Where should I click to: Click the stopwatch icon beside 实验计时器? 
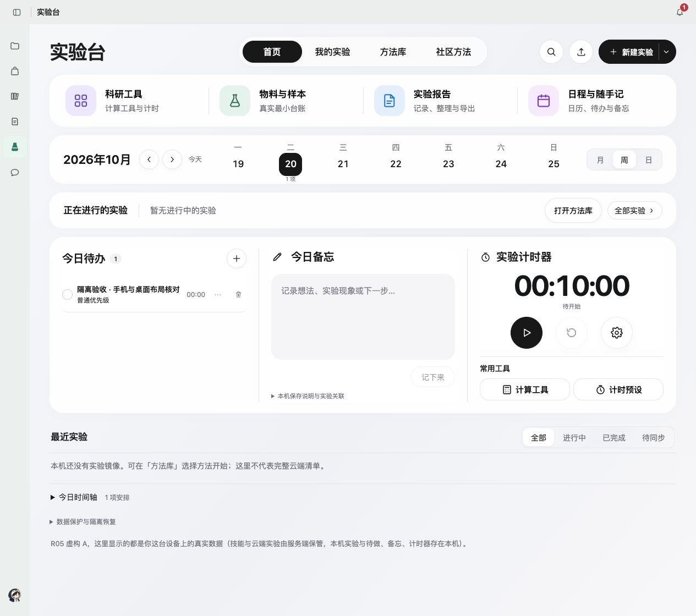click(485, 257)
